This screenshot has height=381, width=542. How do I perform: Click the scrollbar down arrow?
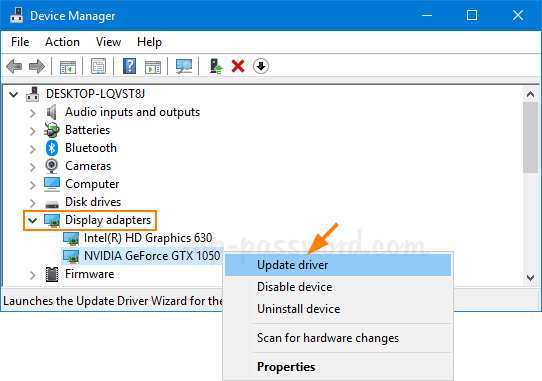click(x=530, y=277)
